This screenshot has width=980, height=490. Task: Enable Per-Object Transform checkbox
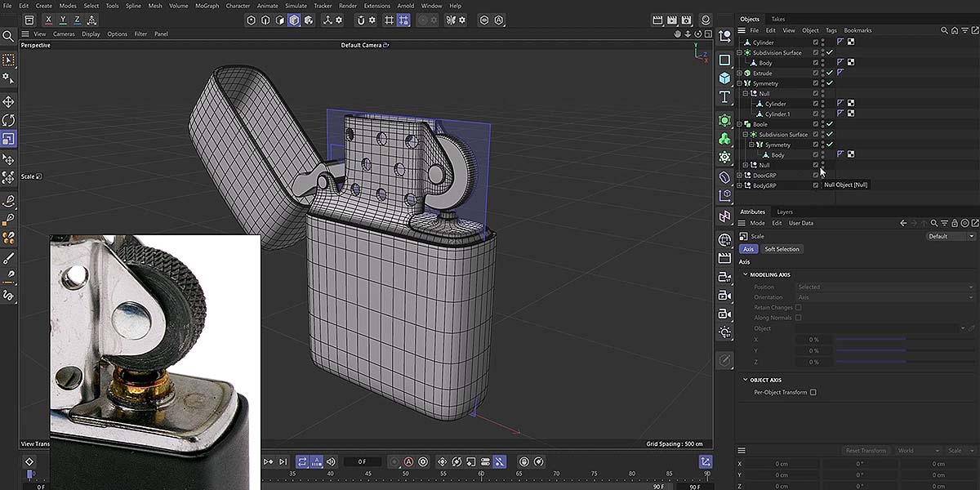(813, 392)
